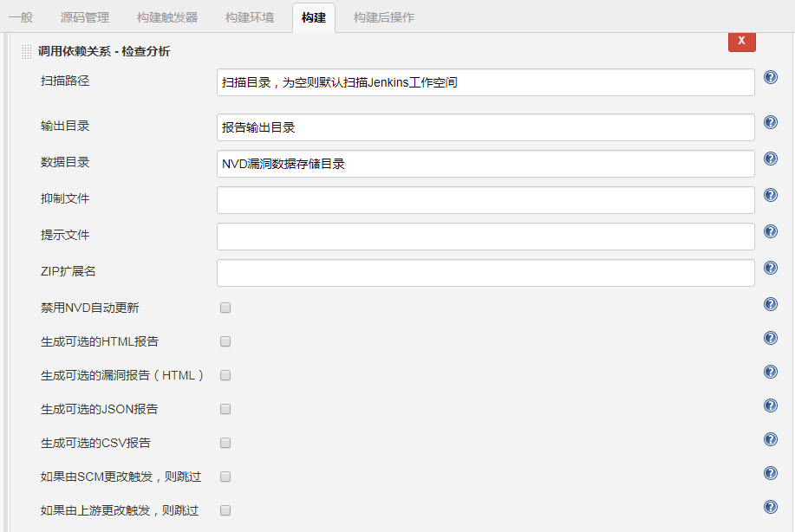Screen dimensions: 795x532
Task: Click the 生成可选的JSON报告 label text
Action: click(x=100, y=409)
